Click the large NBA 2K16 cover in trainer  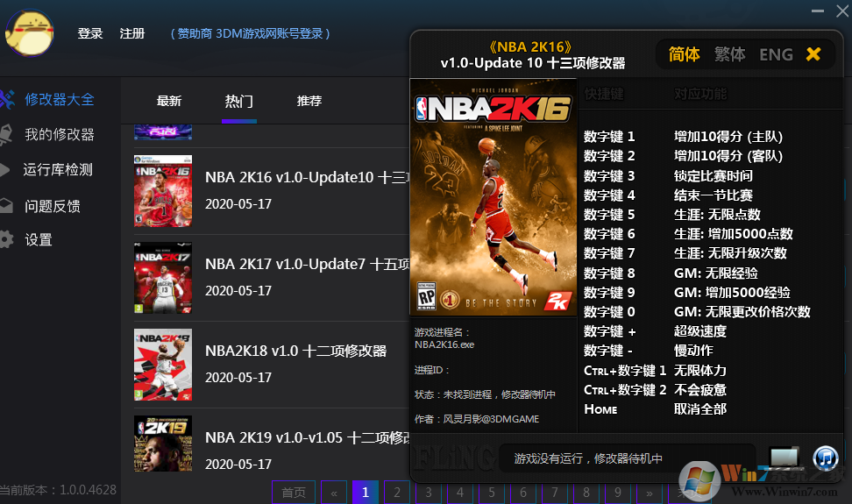point(493,197)
